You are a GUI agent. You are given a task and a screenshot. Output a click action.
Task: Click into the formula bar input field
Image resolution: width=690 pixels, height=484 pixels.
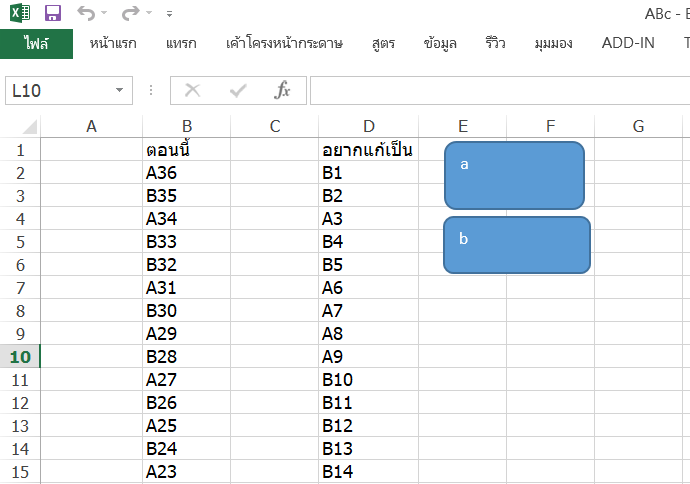coord(500,91)
